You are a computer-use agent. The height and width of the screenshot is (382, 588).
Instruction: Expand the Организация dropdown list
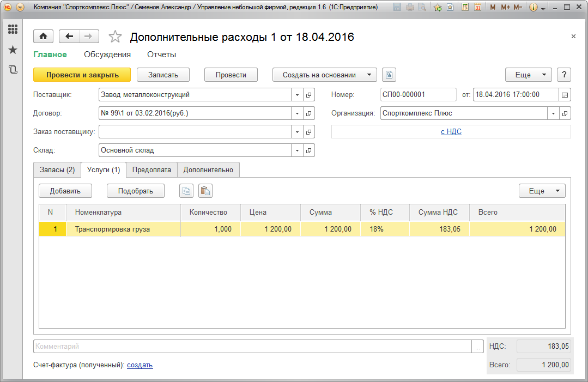click(x=553, y=113)
